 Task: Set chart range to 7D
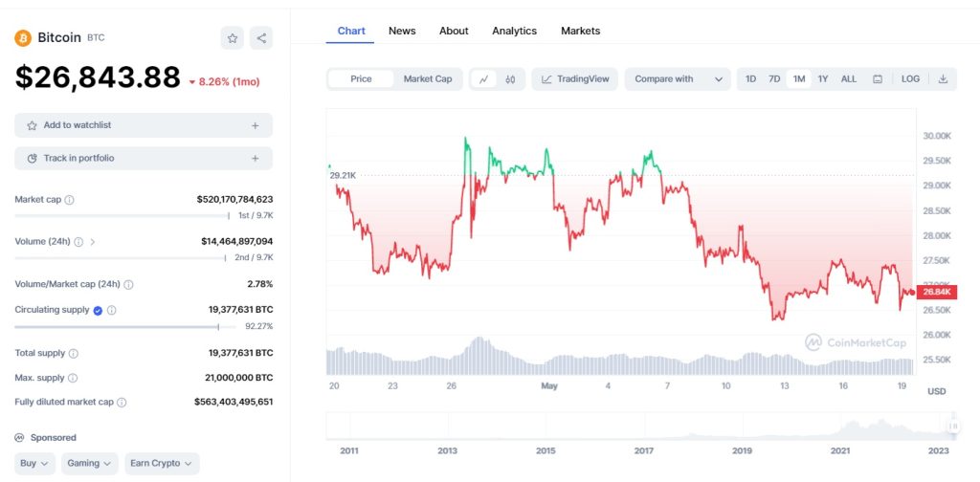(774, 79)
